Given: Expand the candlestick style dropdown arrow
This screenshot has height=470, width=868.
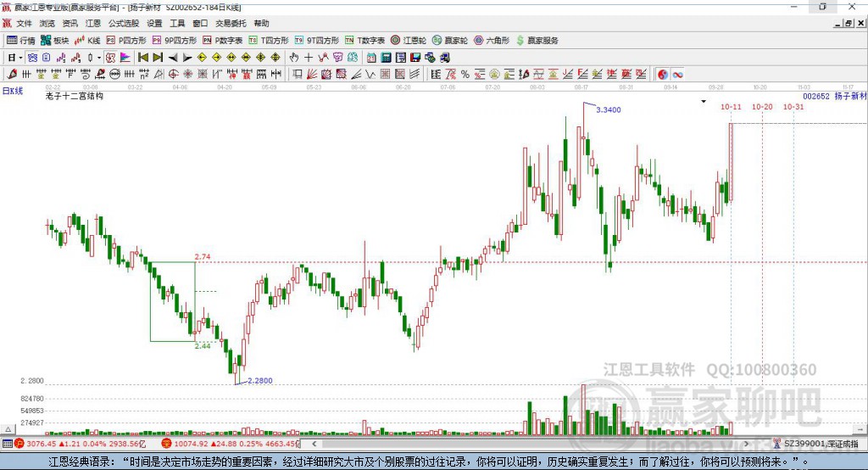Looking at the screenshot, I should 99,58.
